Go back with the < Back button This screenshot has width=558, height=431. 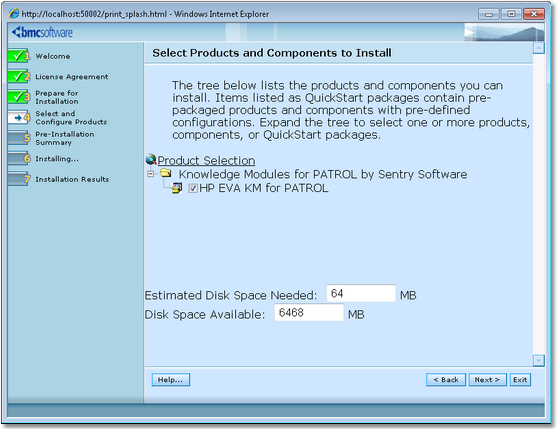(x=446, y=379)
